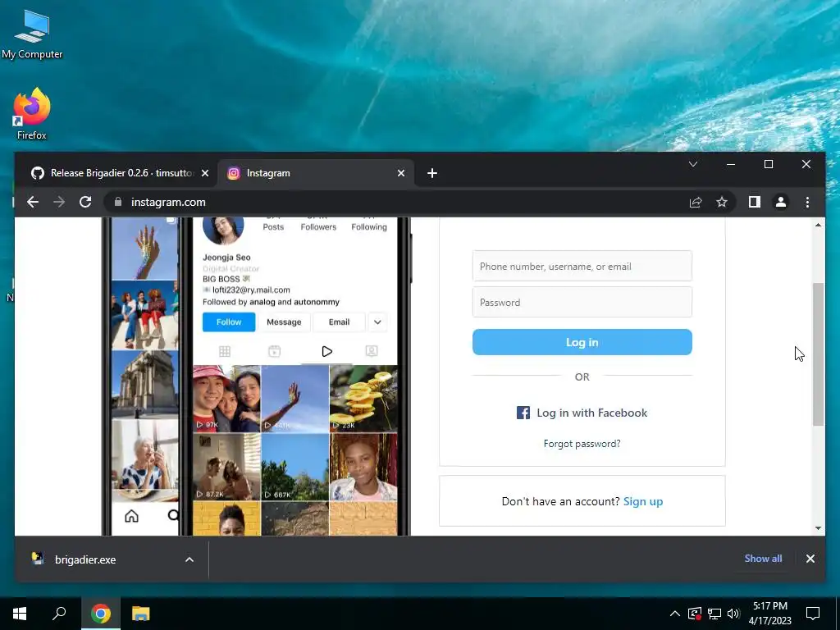The width and height of the screenshot is (840, 630).
Task: Click the Followers label in the mockup
Action: point(318,227)
